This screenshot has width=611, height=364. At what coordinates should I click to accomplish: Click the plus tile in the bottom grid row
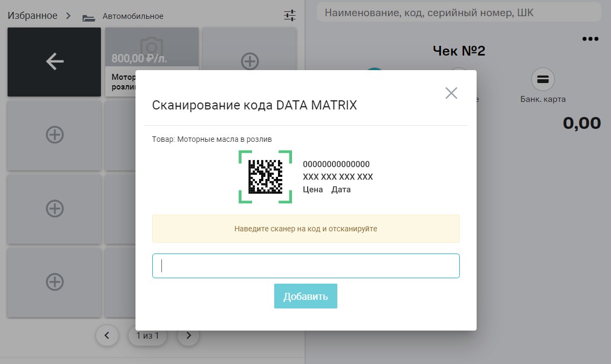coord(54,282)
